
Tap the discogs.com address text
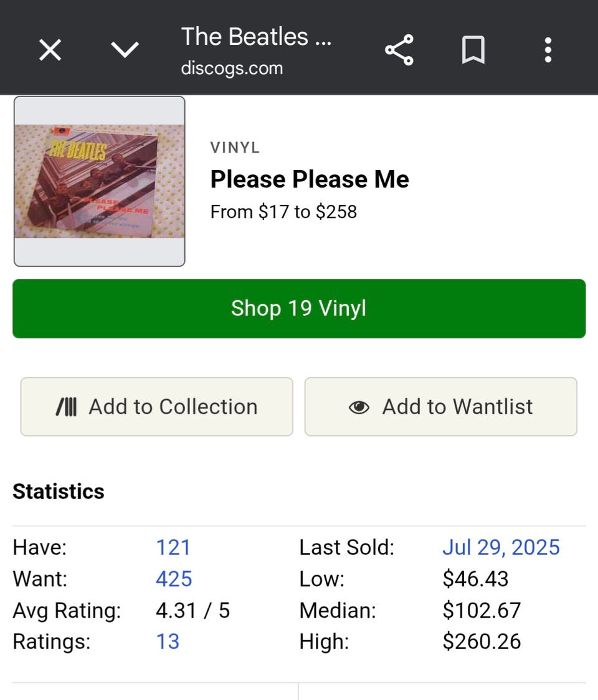(232, 68)
